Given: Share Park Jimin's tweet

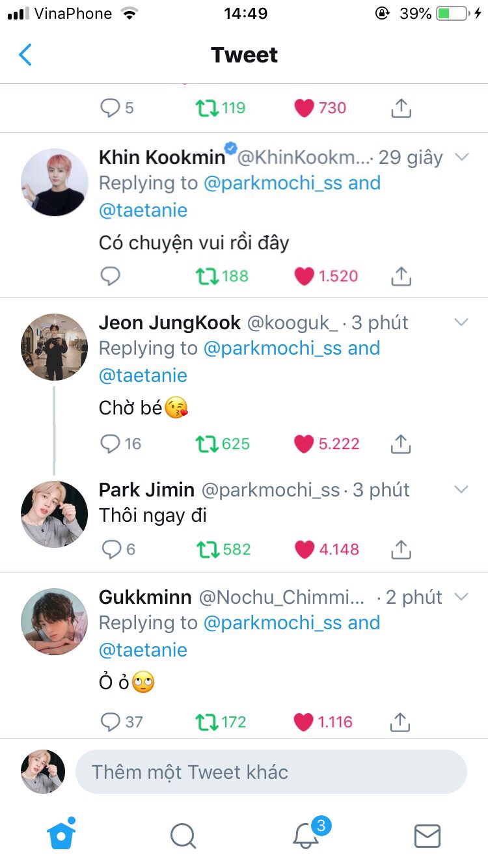Looking at the screenshot, I should (x=401, y=550).
